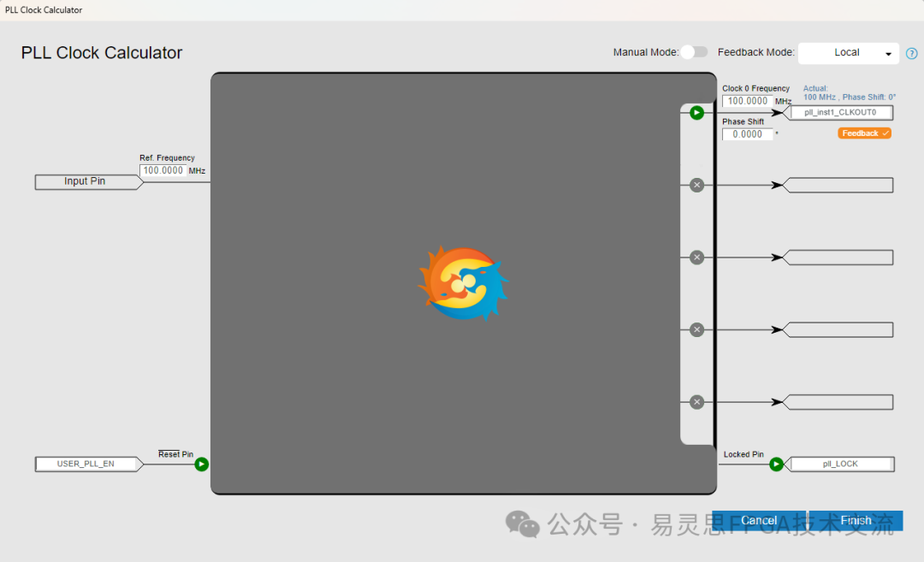924x562 pixels.
Task: Click the Cancel button
Action: coord(759,520)
